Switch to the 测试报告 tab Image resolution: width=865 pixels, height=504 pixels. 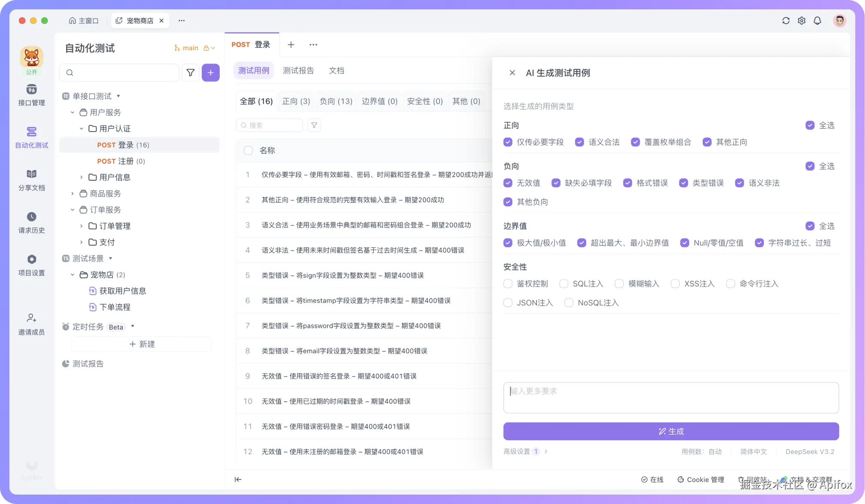pyautogui.click(x=298, y=71)
